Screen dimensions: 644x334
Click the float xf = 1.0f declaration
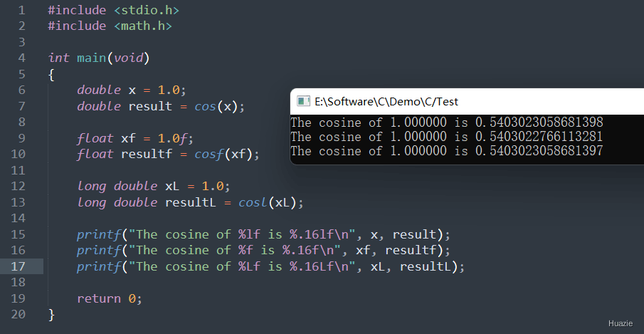(135, 138)
